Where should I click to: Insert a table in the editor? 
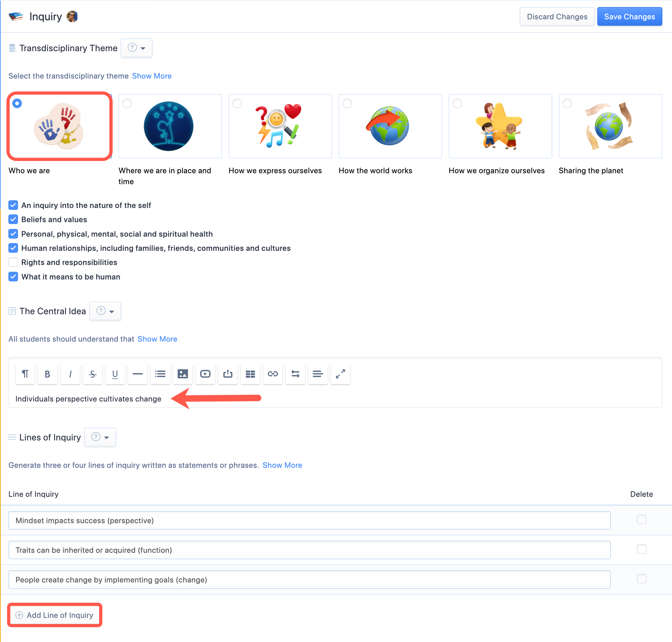[250, 374]
